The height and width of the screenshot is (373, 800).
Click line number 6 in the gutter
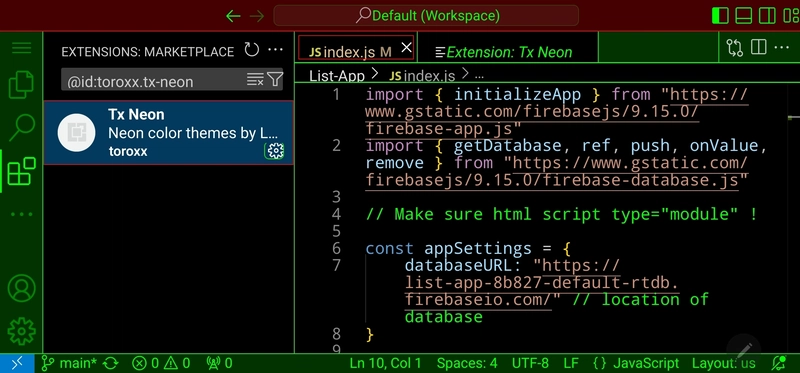336,248
